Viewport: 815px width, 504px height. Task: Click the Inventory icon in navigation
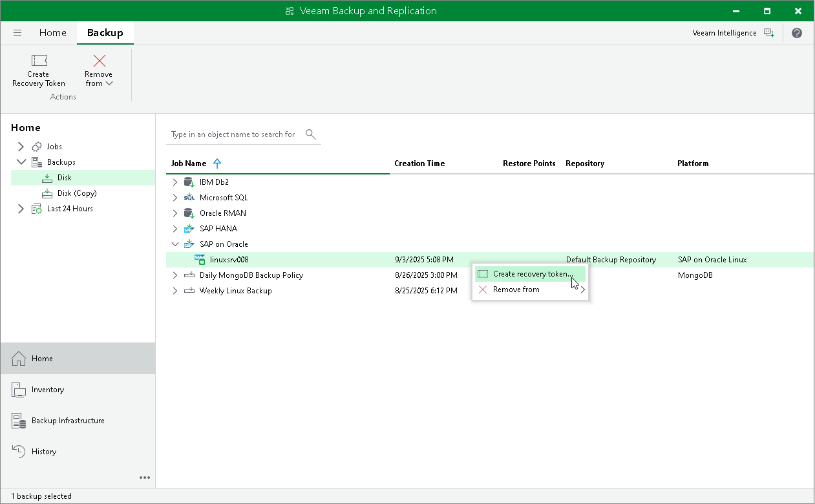(x=19, y=390)
